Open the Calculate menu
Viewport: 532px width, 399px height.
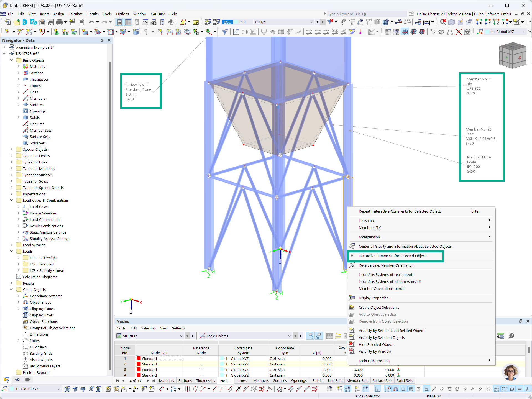(x=75, y=14)
